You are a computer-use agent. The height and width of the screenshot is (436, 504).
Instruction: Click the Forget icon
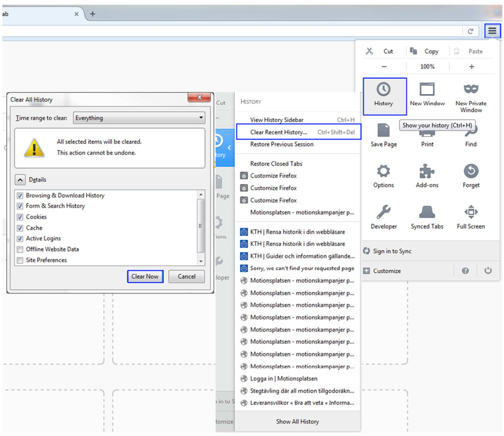tap(471, 171)
